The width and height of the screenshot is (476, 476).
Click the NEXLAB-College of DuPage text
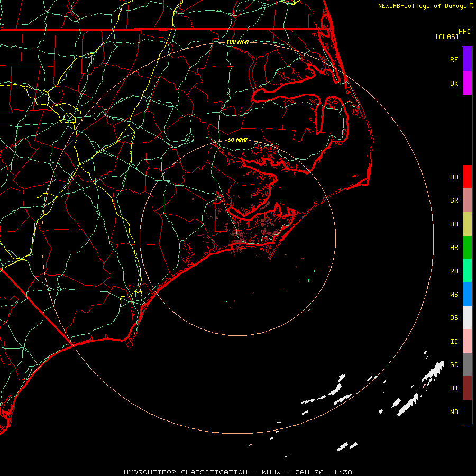tap(422, 6)
